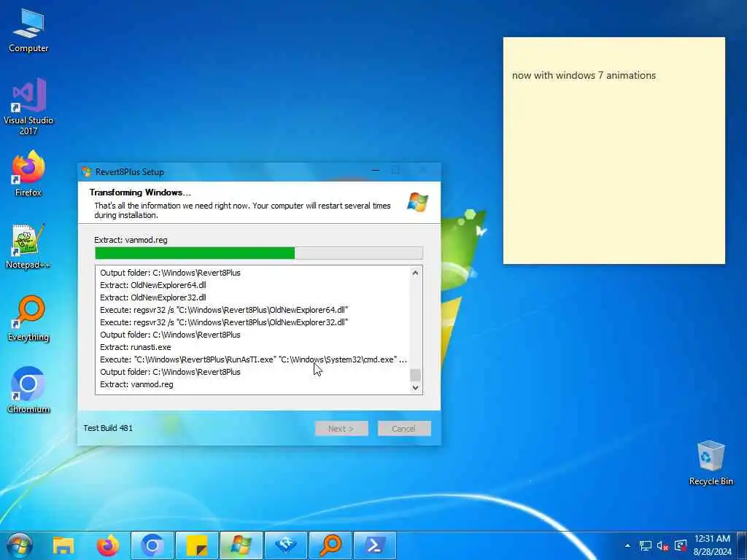The image size is (747, 560).
Task: Click the log scrollbar down arrow
Action: click(x=415, y=388)
